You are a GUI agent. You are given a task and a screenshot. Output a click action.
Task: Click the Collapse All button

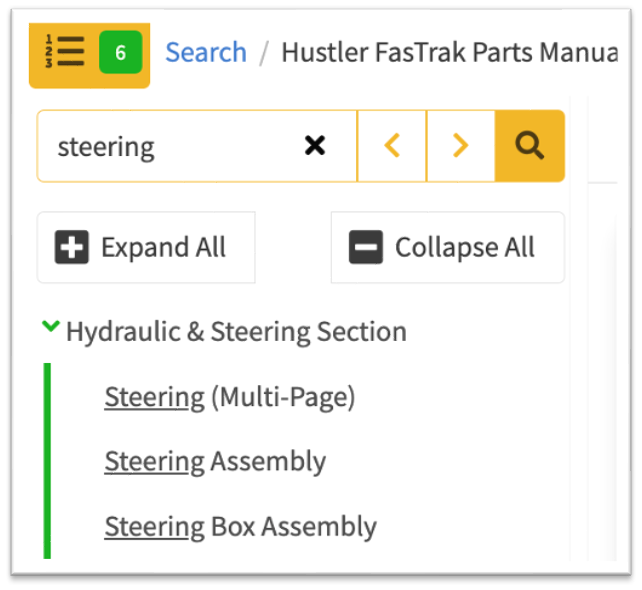pos(448,247)
